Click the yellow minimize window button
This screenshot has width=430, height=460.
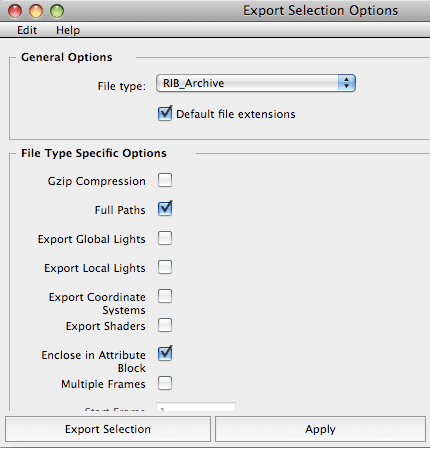(36, 11)
